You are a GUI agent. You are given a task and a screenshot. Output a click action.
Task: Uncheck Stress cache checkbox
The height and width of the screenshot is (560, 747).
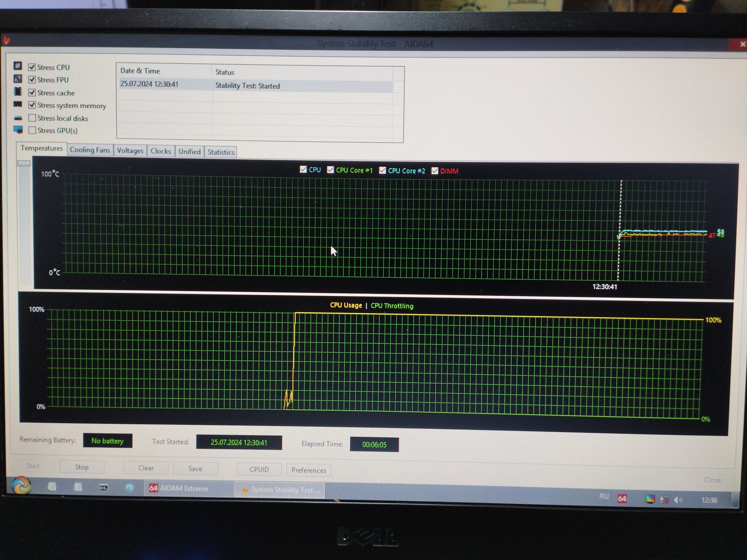click(x=32, y=93)
